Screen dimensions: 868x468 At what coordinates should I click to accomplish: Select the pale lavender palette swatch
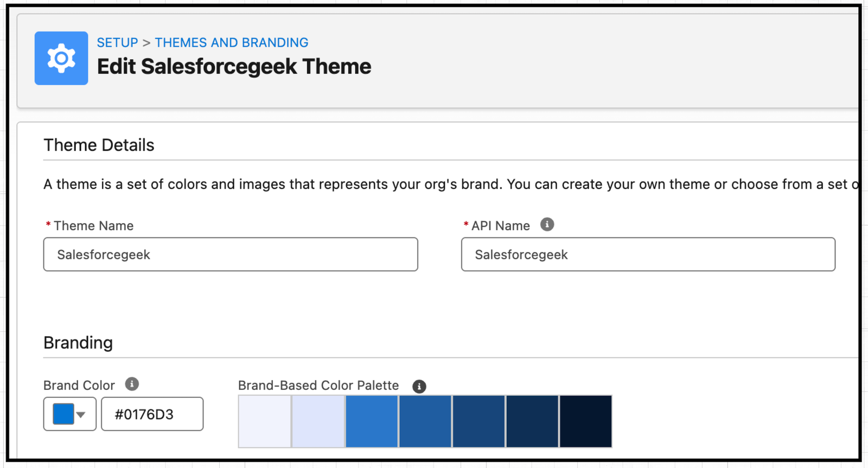tap(318, 421)
